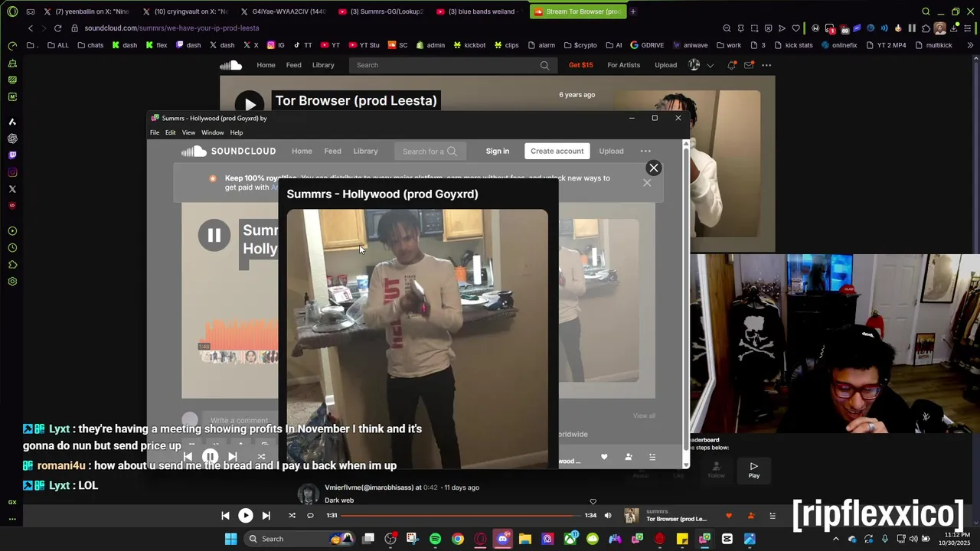Click the orange playback progress bar
This screenshot has height=551, width=980.
[460, 516]
